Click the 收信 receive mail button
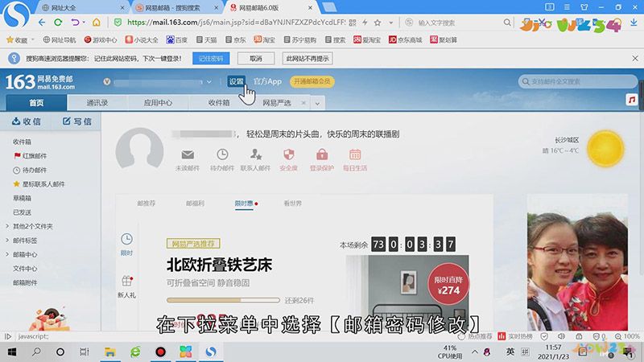The image size is (644, 362). 27,121
